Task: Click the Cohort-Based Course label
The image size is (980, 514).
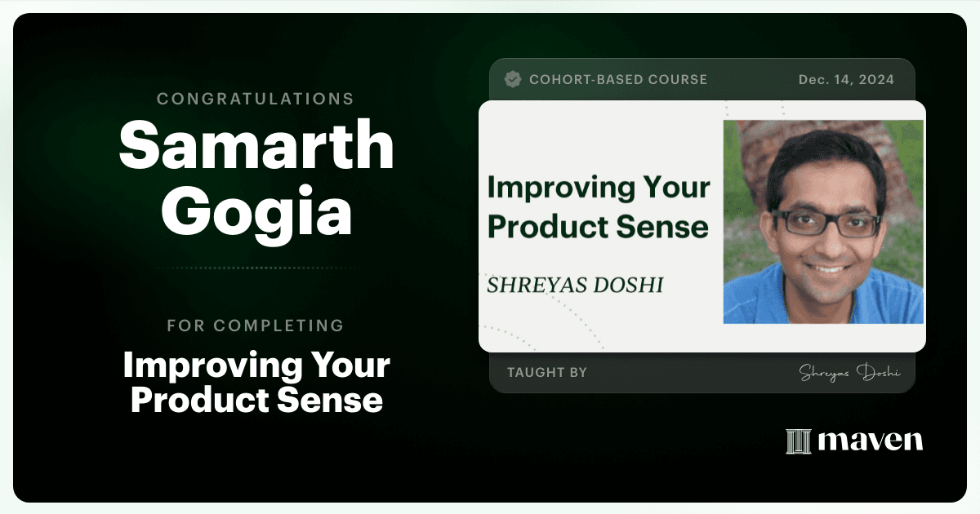Action: [x=618, y=80]
